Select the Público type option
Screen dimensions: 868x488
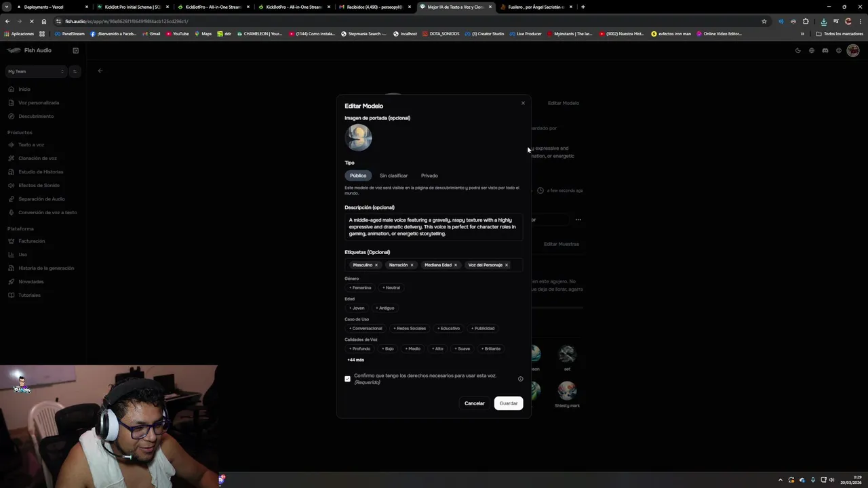[358, 176]
